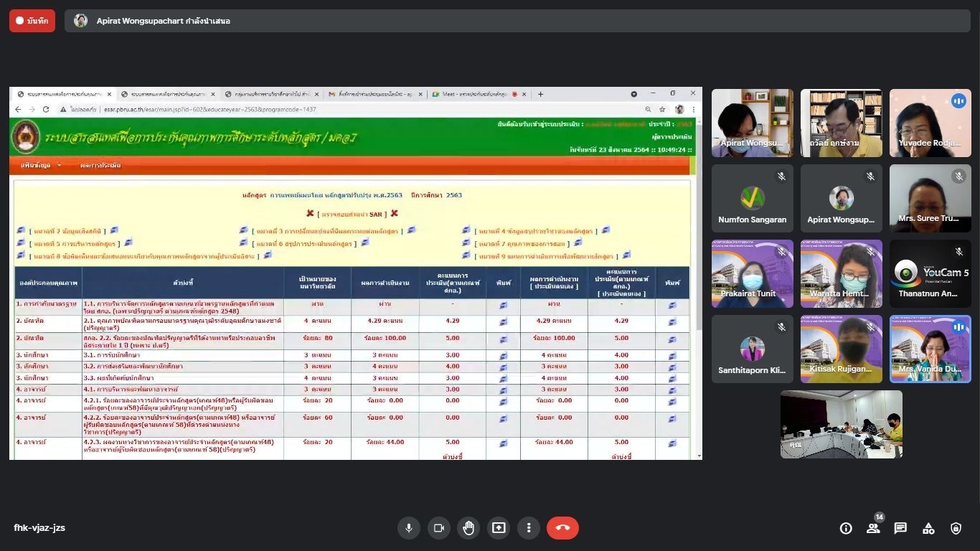Click the YouCam 5 participant tile
Image resolution: width=980 pixels, height=551 pixels.
tap(930, 274)
